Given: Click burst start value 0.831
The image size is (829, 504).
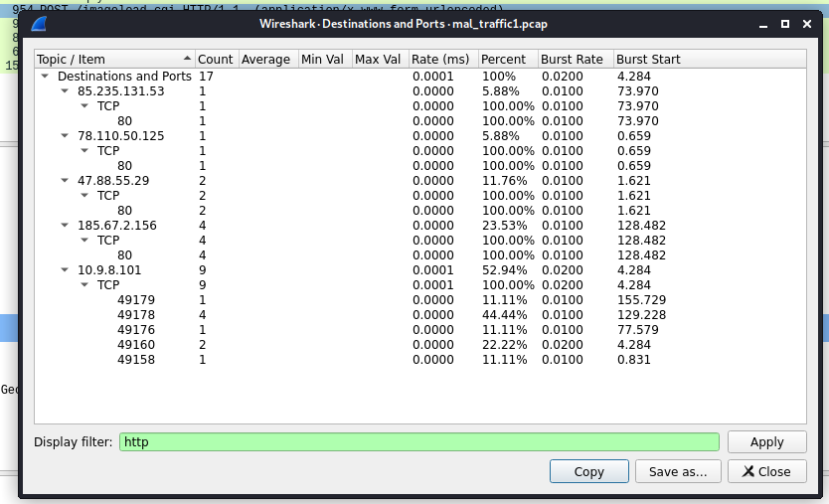Looking at the screenshot, I should point(634,359).
